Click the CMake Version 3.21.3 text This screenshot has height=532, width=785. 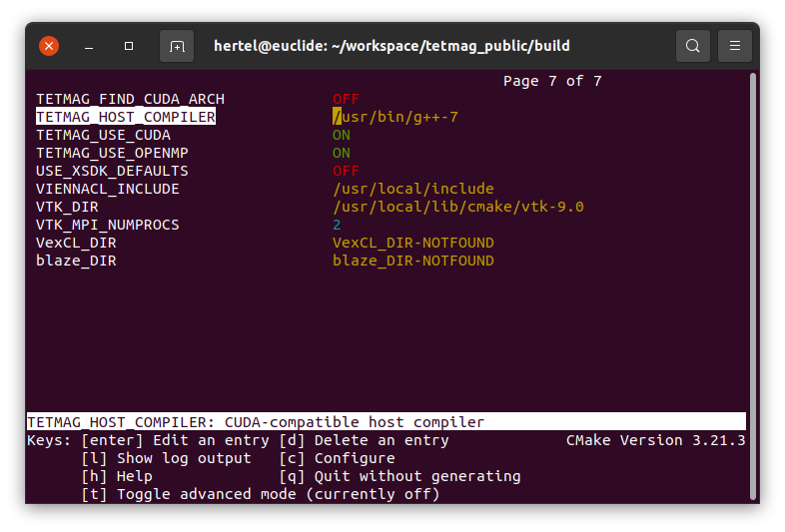(x=656, y=440)
